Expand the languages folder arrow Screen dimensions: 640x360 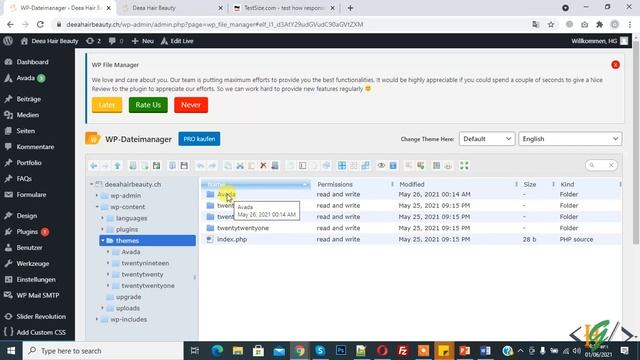(x=103, y=218)
